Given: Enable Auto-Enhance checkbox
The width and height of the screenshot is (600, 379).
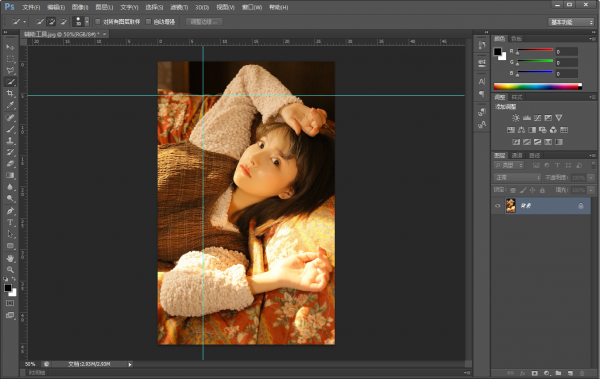Looking at the screenshot, I should (x=148, y=22).
